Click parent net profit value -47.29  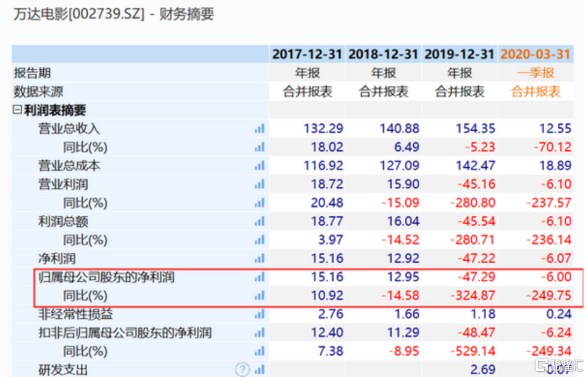click(x=477, y=277)
